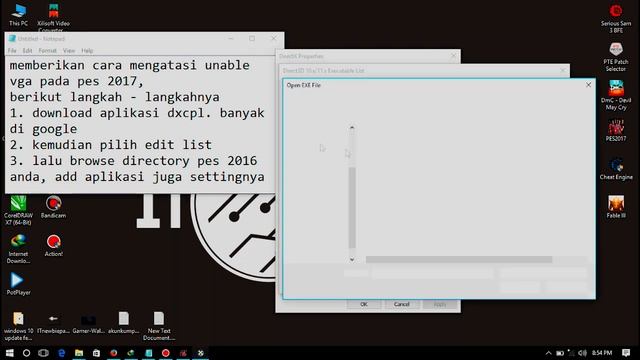
Task: Click the taskbar's red record-button app icon
Action: 165,353
